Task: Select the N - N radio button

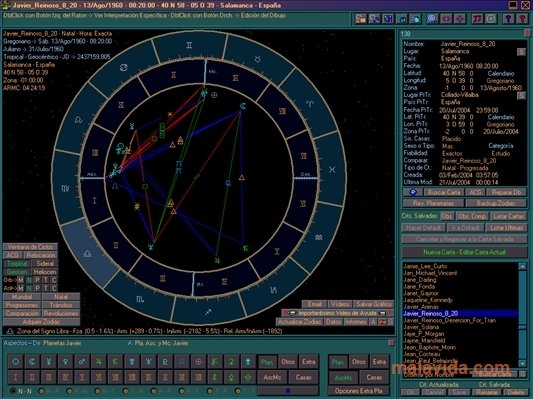Action: coord(13,391)
